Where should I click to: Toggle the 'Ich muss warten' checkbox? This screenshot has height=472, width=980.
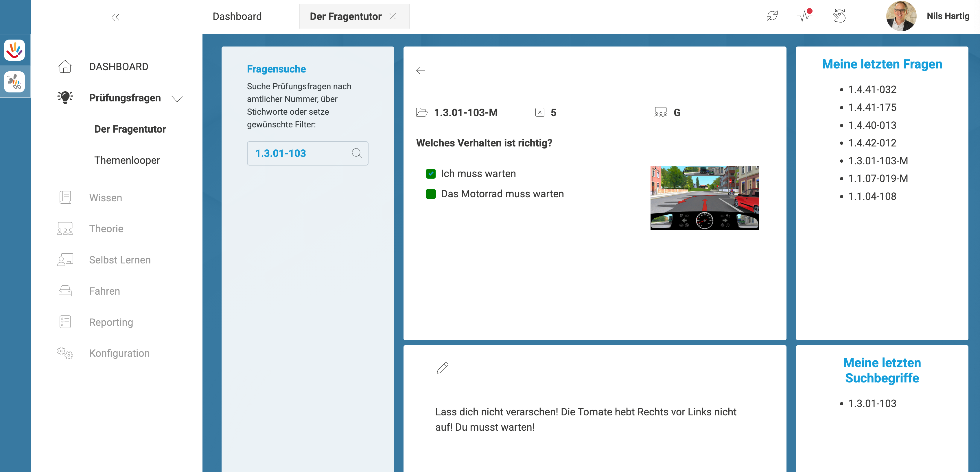[431, 174]
